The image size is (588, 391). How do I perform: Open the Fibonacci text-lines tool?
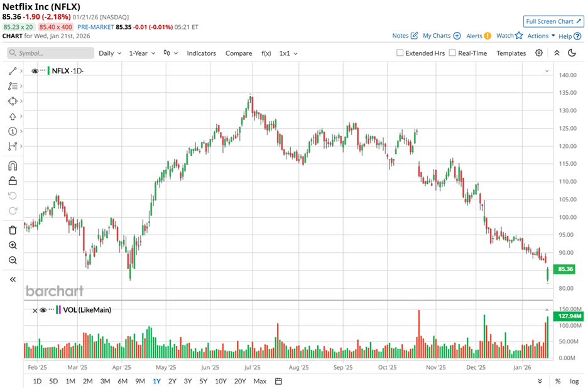point(13,86)
